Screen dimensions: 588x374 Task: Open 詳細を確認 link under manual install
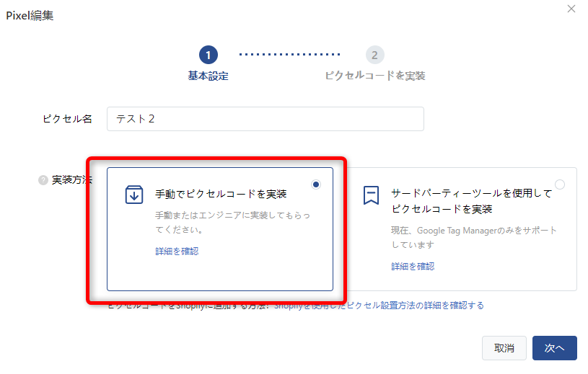(x=176, y=251)
